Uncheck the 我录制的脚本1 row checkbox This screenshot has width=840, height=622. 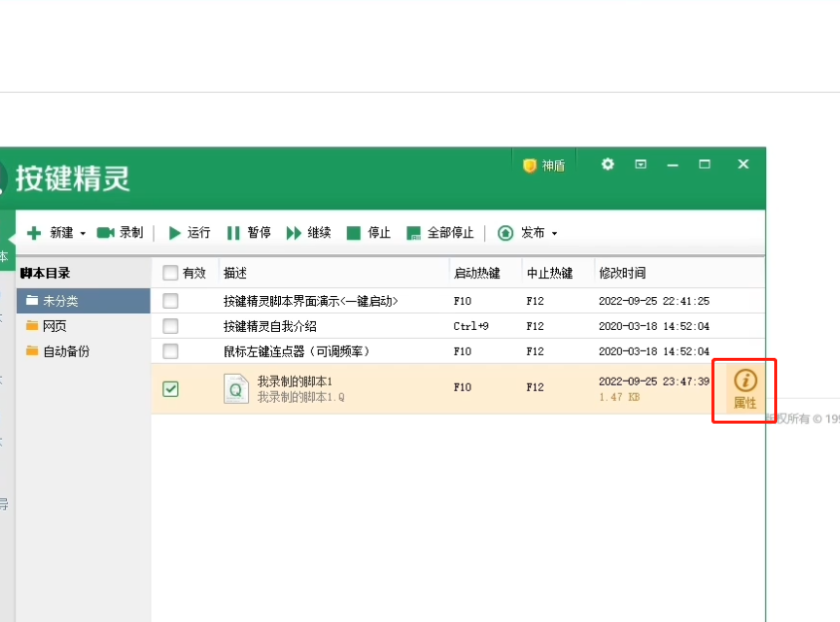(x=170, y=389)
